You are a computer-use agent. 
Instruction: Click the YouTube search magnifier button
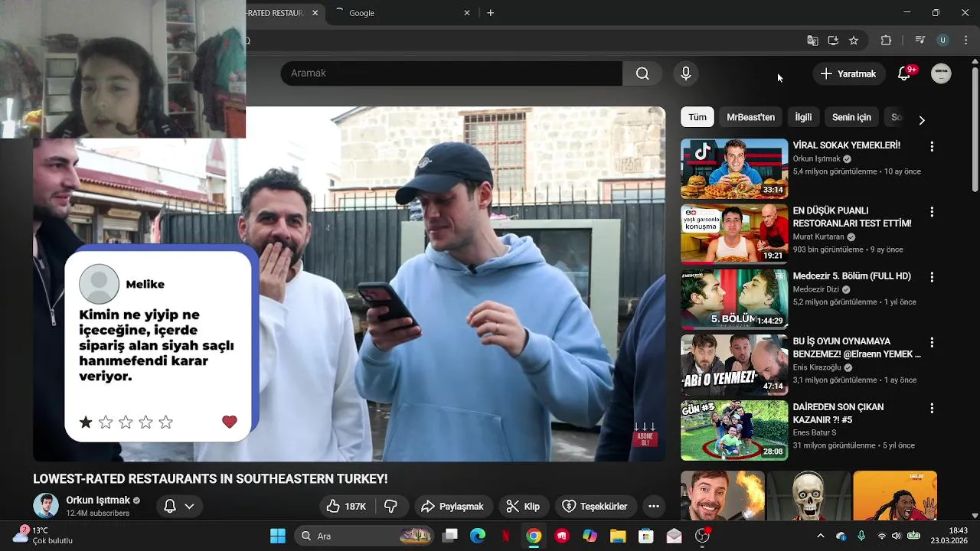pos(642,73)
